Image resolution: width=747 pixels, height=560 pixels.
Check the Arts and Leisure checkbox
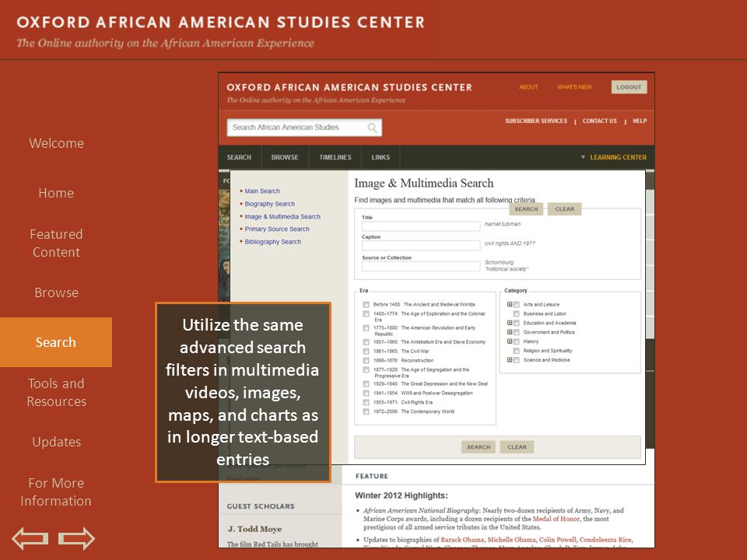pyautogui.click(x=516, y=304)
